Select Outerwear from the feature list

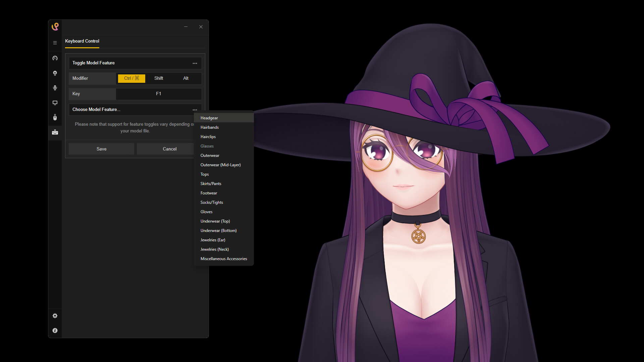(x=210, y=155)
